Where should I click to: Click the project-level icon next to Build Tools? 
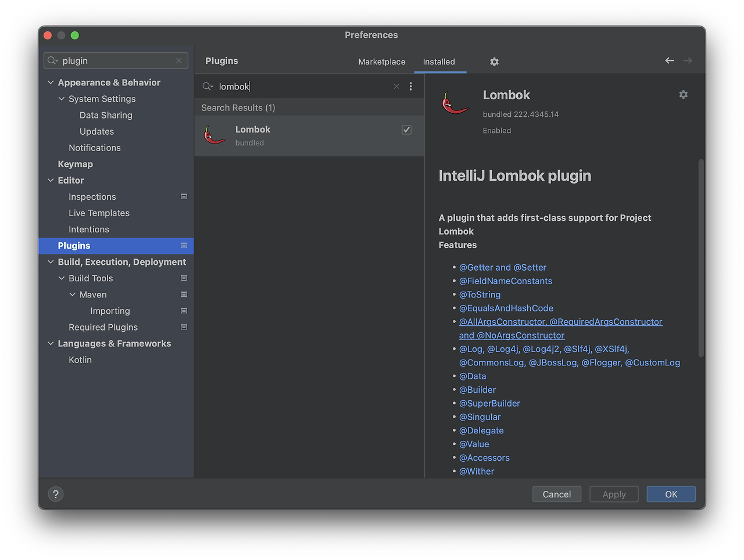coord(184,278)
